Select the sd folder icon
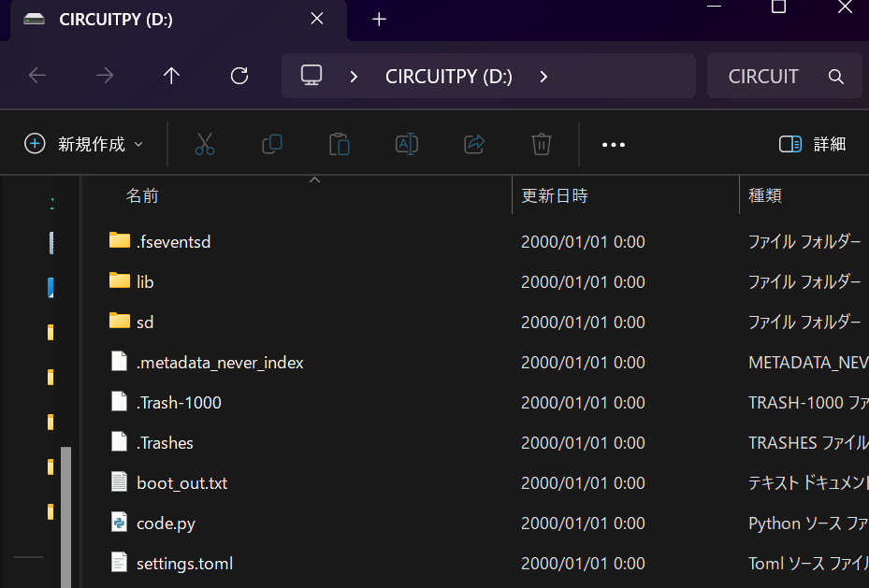The height and width of the screenshot is (588, 869). pyautogui.click(x=120, y=322)
